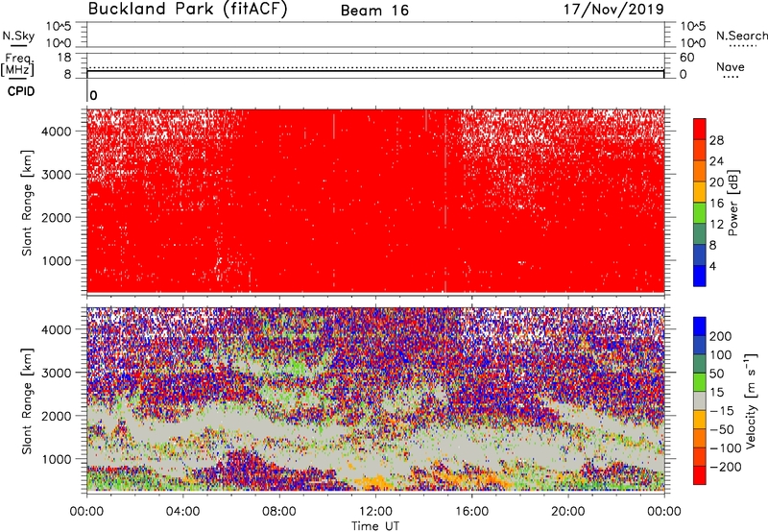Click the 'Nave' legend label

[731, 66]
